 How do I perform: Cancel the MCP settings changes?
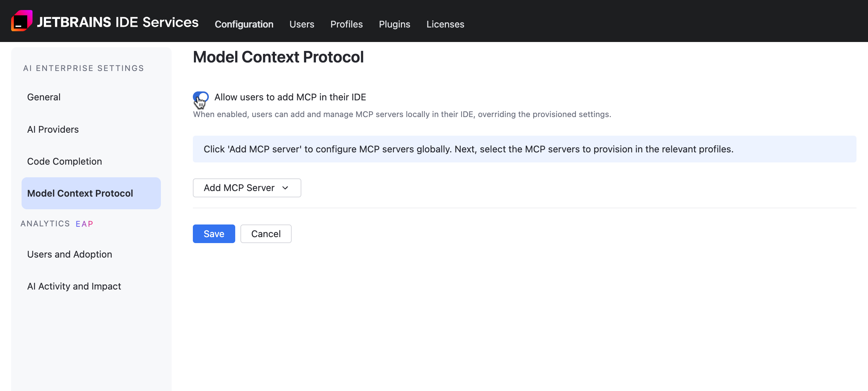tap(266, 234)
